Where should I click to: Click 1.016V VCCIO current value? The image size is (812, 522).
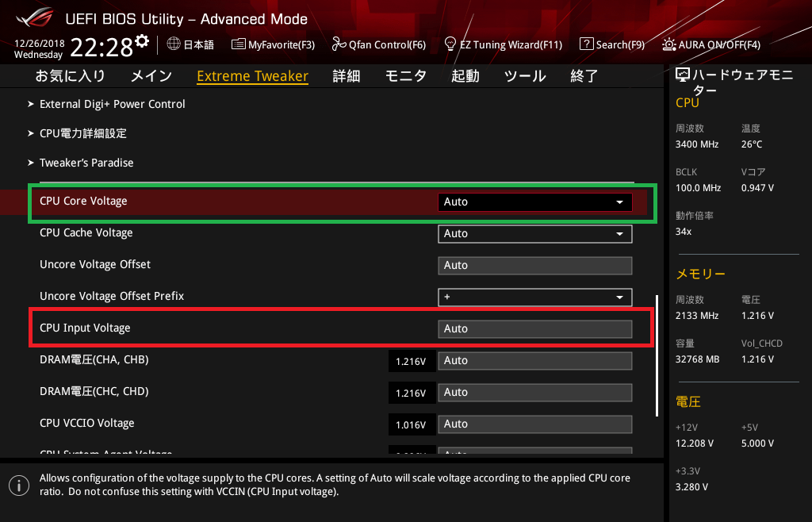pyautogui.click(x=412, y=424)
